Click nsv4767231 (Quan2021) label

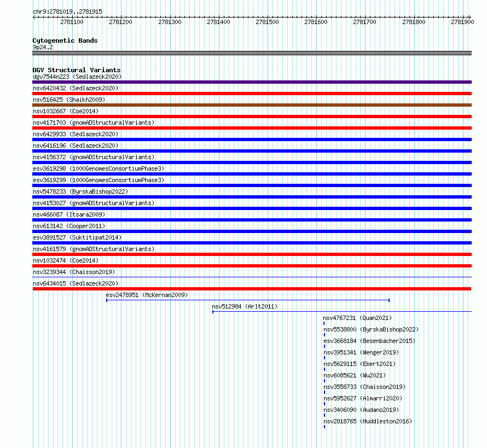[357, 318]
